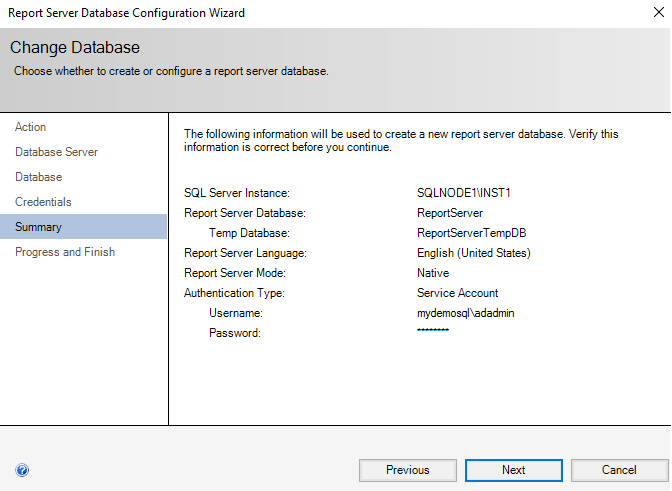Viewport: 672px width, 491px height.
Task: Click the English (United States) language value
Action: click(x=474, y=253)
